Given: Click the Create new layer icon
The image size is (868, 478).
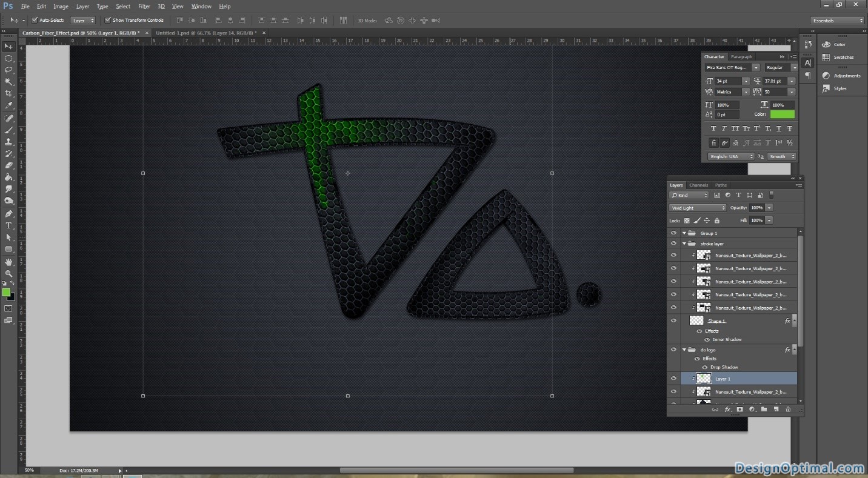Looking at the screenshot, I should (776, 410).
